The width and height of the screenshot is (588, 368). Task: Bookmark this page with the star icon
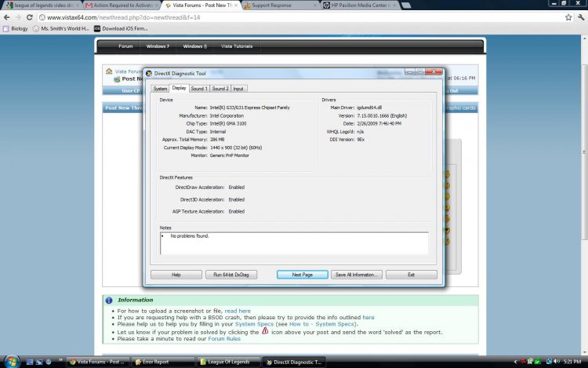pyautogui.click(x=568, y=17)
